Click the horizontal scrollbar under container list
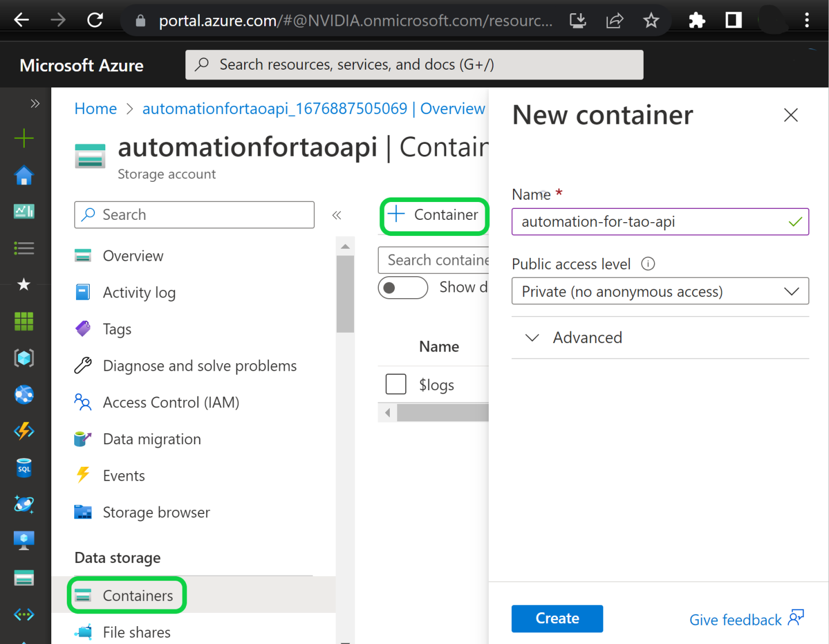Viewport: 829px width, 644px height. (x=442, y=413)
